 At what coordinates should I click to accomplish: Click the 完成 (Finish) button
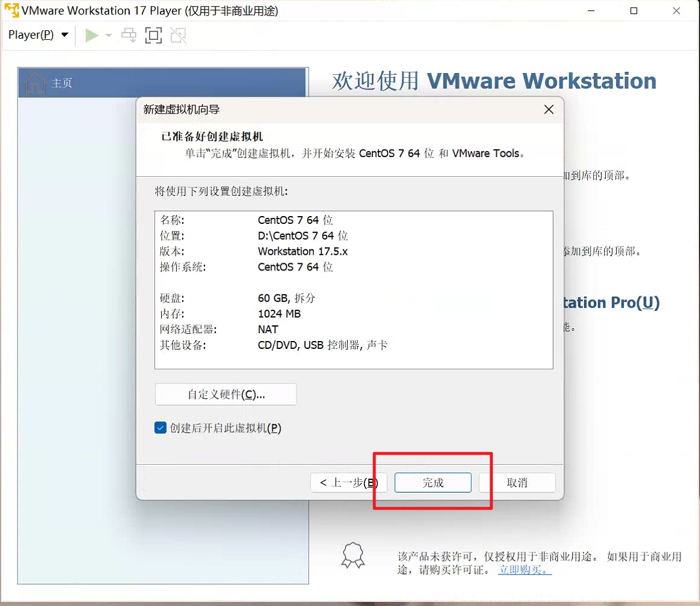(x=433, y=483)
